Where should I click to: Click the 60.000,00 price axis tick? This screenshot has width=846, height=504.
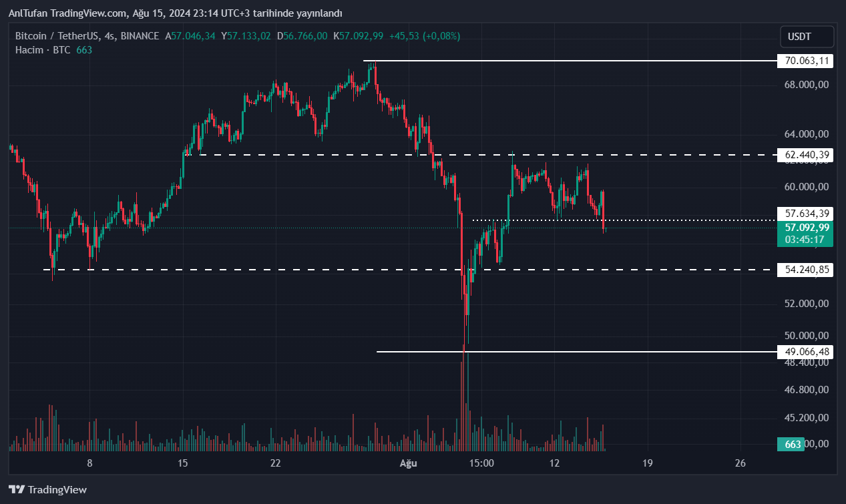coord(807,187)
